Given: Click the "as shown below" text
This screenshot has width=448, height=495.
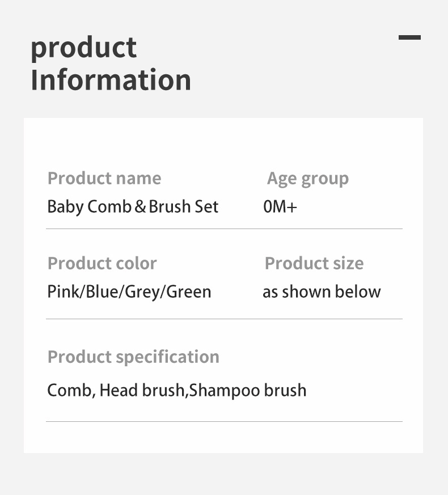Looking at the screenshot, I should click(x=322, y=291).
